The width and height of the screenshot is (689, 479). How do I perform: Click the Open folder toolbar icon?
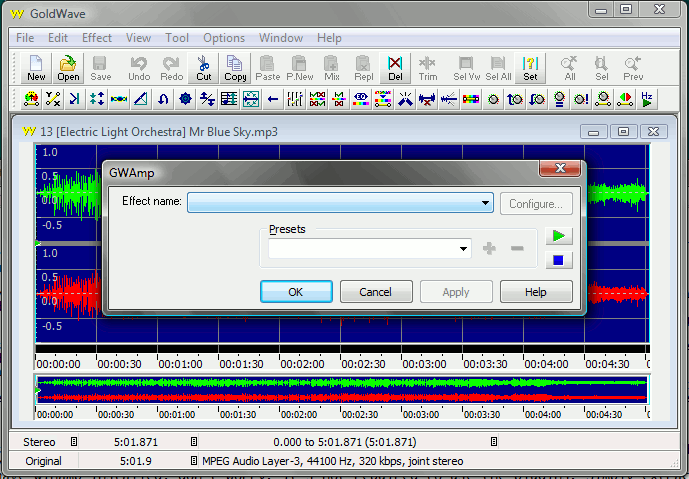[68, 68]
